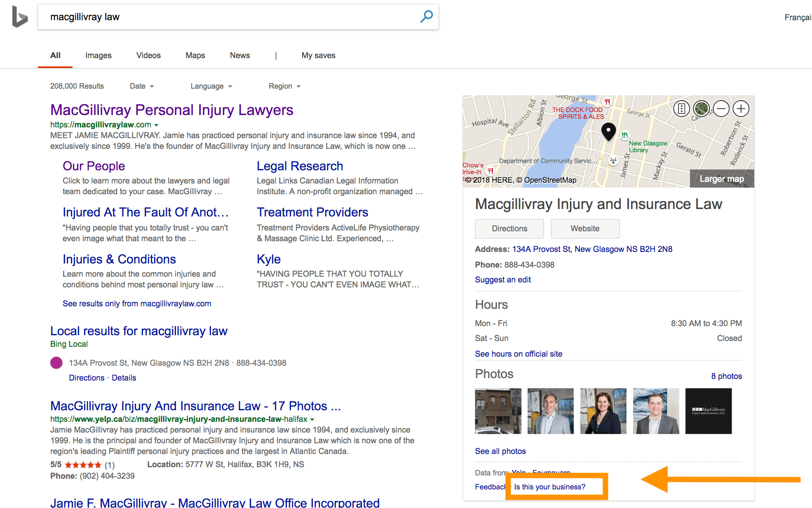Open Jamie F. MacGillivray Law Office result
This screenshot has height=508, width=812.
[x=215, y=502]
